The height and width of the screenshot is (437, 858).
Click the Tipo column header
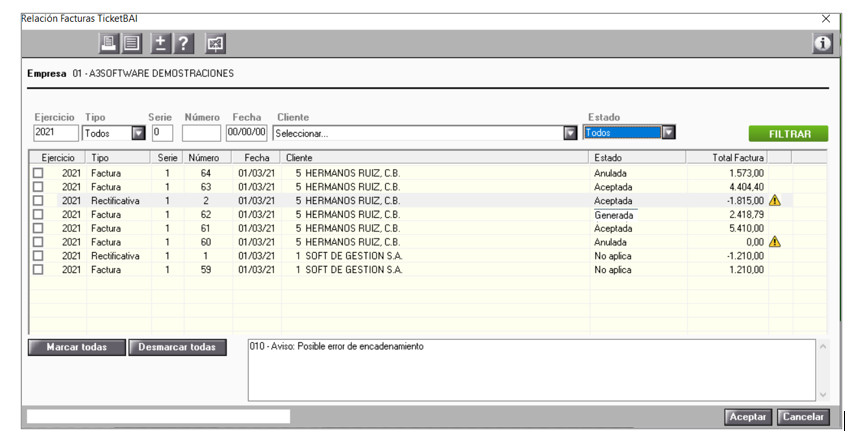tap(118, 158)
